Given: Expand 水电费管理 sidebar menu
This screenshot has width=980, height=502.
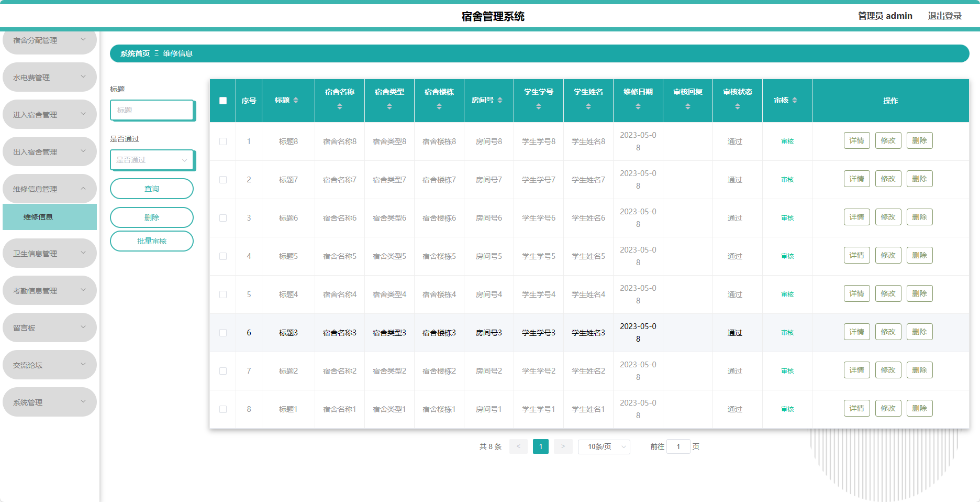Looking at the screenshot, I should [50, 77].
